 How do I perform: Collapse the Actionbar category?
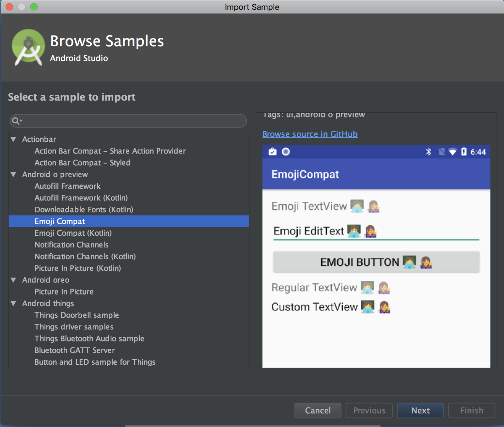click(14, 139)
